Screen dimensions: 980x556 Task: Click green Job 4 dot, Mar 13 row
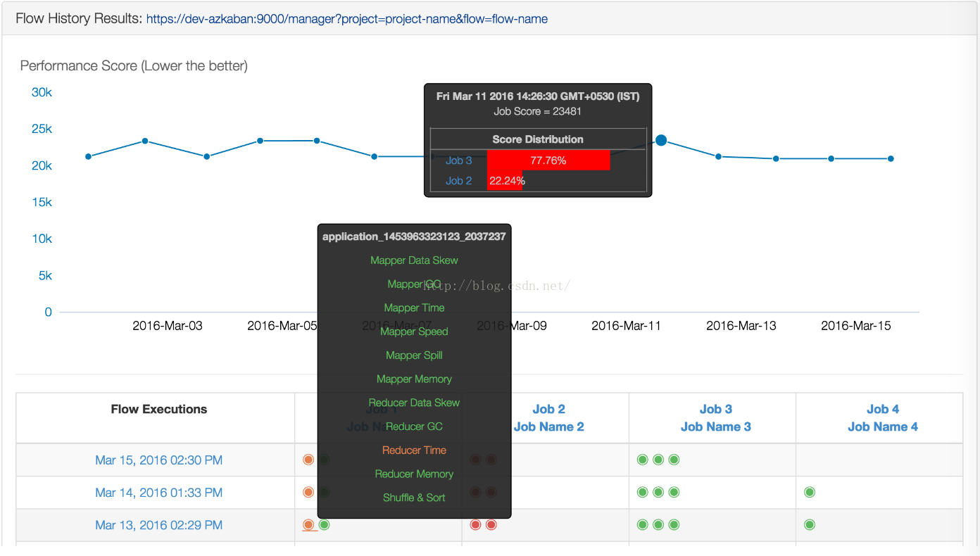(x=810, y=524)
